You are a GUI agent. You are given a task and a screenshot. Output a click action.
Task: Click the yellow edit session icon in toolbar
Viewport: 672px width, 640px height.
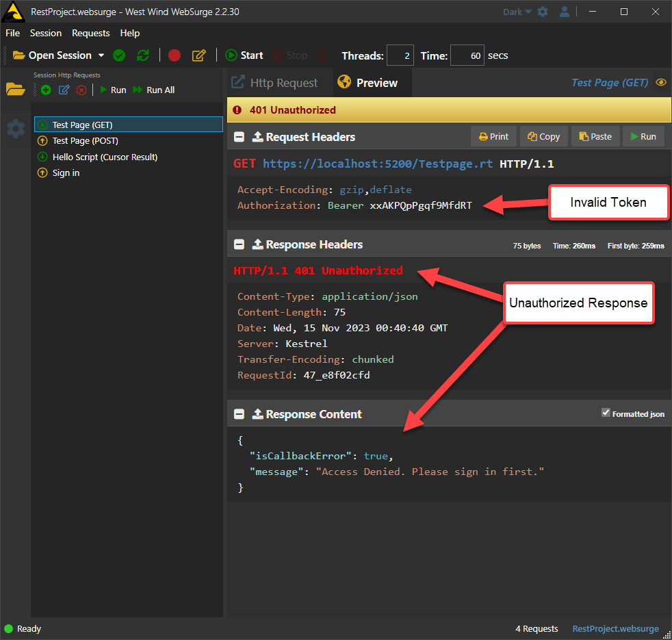(x=199, y=55)
